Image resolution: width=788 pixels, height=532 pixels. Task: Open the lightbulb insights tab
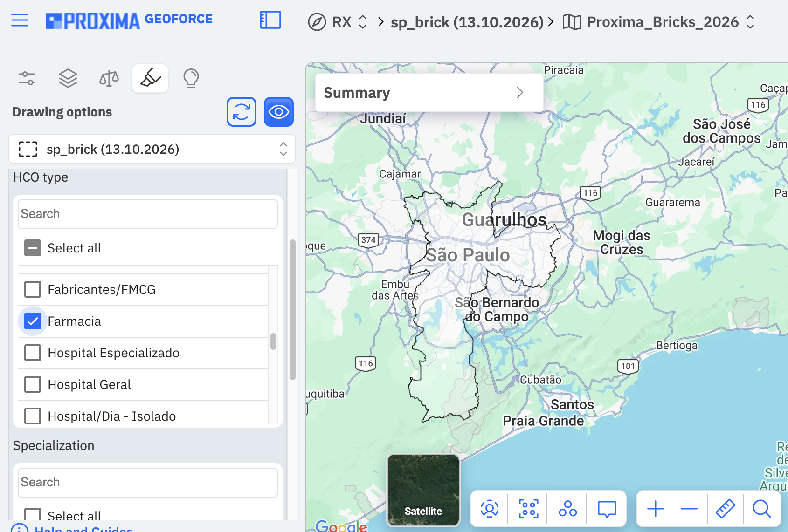[191, 78]
